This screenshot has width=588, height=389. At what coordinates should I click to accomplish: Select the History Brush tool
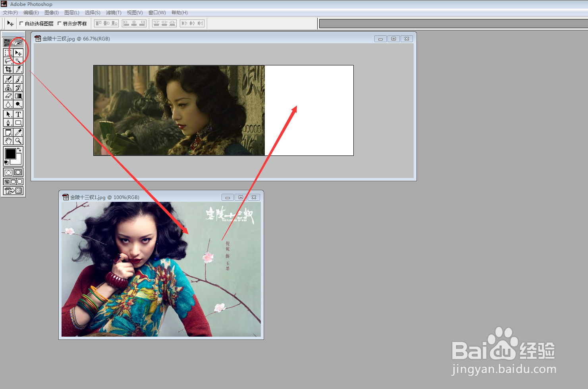(x=18, y=88)
